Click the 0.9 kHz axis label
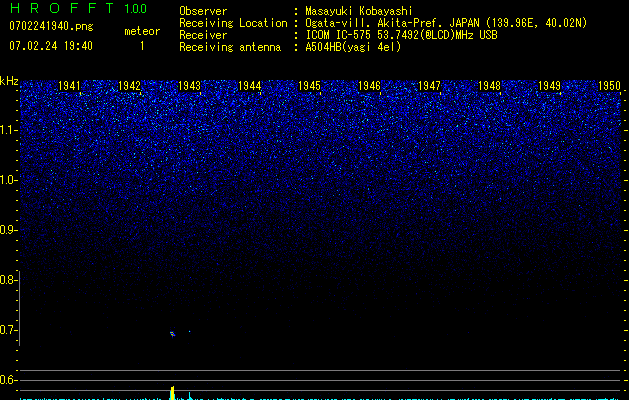Viewport: 629px width, 400px height. 9,230
